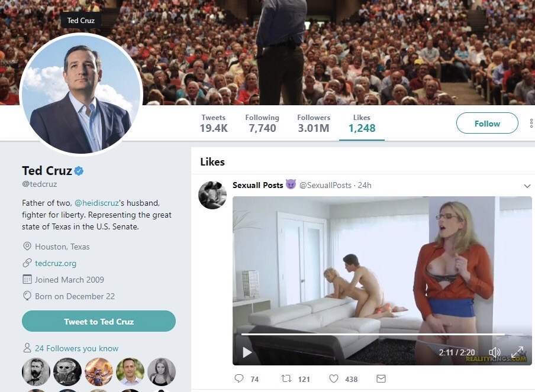Select the Following 7,740 tab
Image resolution: width=535 pixels, height=392 pixels.
pos(262,123)
